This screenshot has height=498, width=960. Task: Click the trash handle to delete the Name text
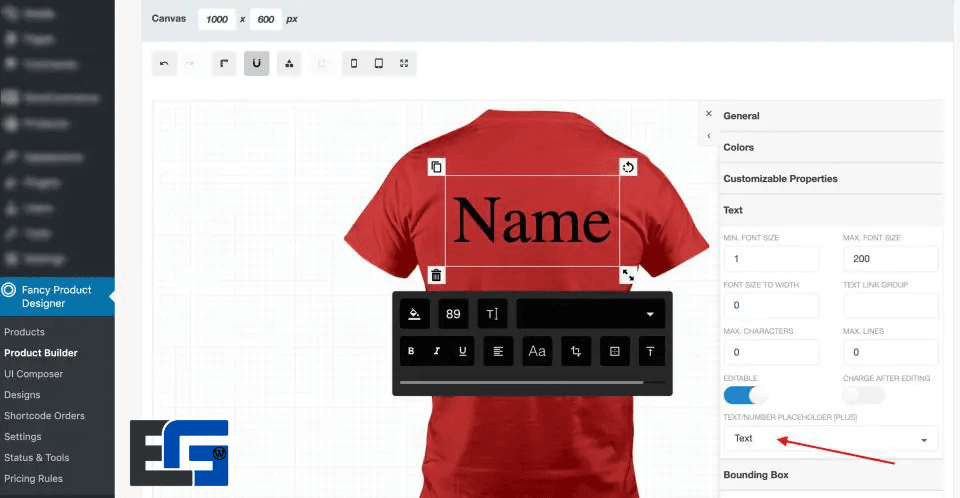[x=436, y=275]
